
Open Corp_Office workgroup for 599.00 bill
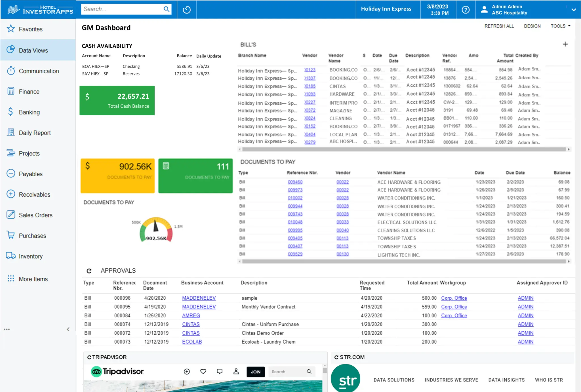(454, 307)
